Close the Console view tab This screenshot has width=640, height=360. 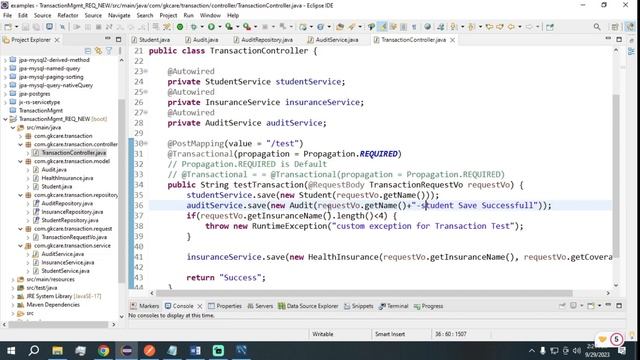coord(200,306)
